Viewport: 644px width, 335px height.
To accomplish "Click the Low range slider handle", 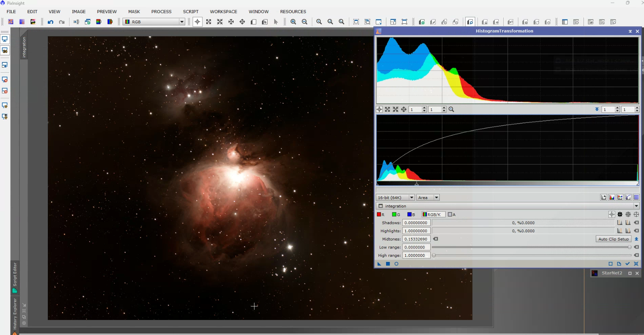I will point(629,247).
